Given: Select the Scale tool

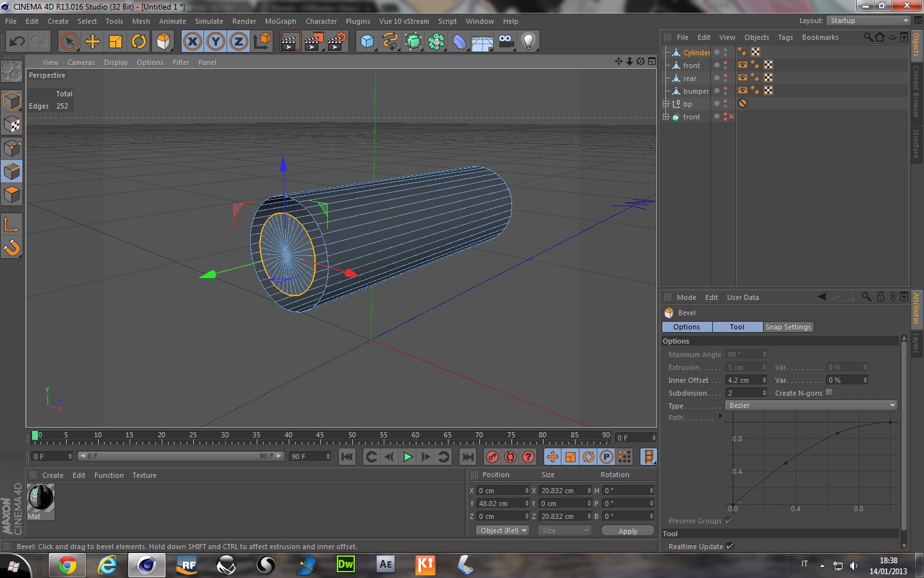Looking at the screenshot, I should (x=116, y=42).
